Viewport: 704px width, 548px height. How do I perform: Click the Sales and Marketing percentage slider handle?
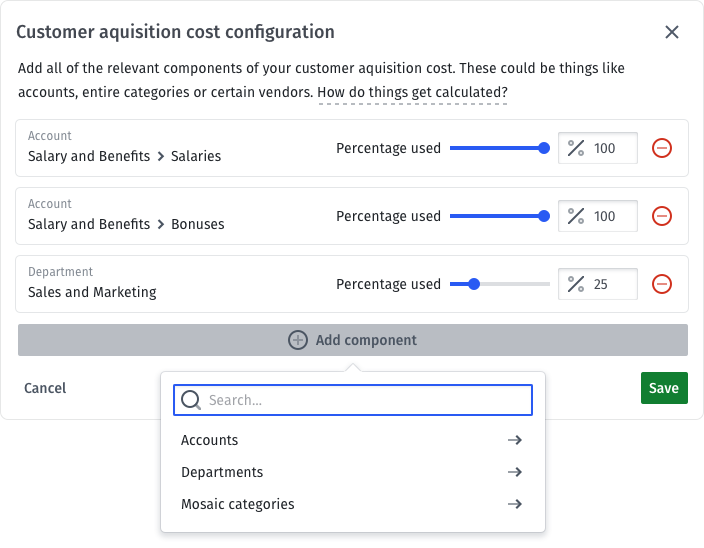[x=474, y=284]
